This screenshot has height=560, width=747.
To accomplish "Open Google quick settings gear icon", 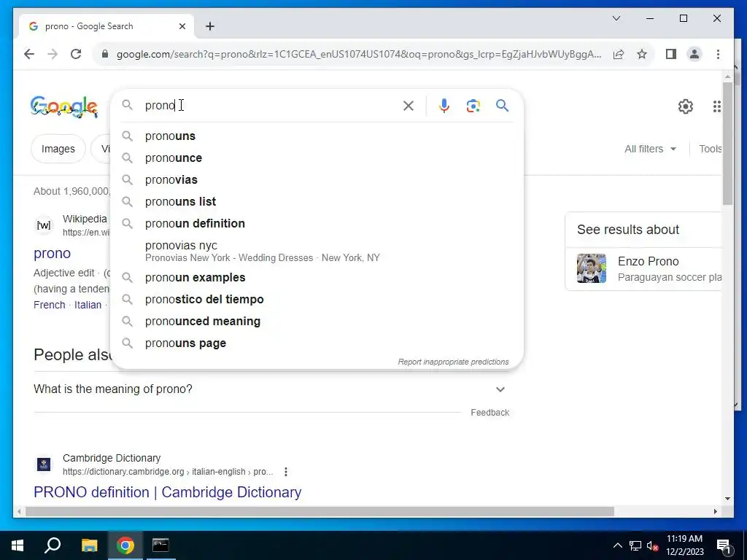I will tap(686, 106).
